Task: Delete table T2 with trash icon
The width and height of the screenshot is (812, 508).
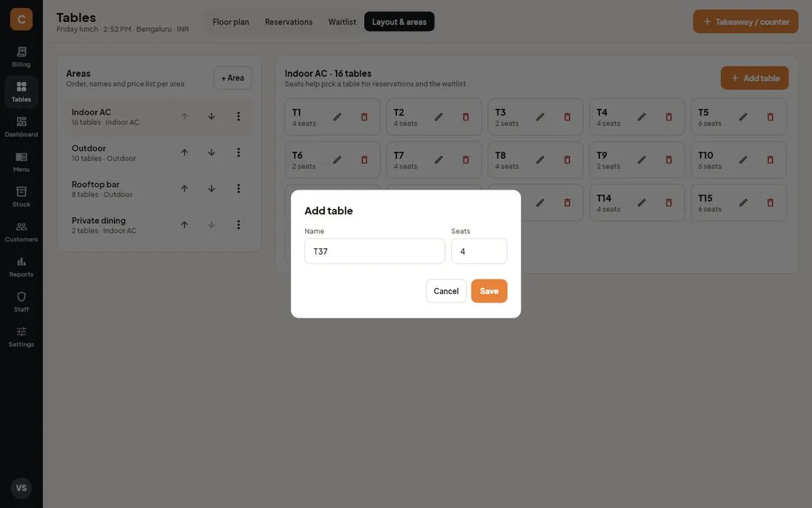Action: [466, 117]
